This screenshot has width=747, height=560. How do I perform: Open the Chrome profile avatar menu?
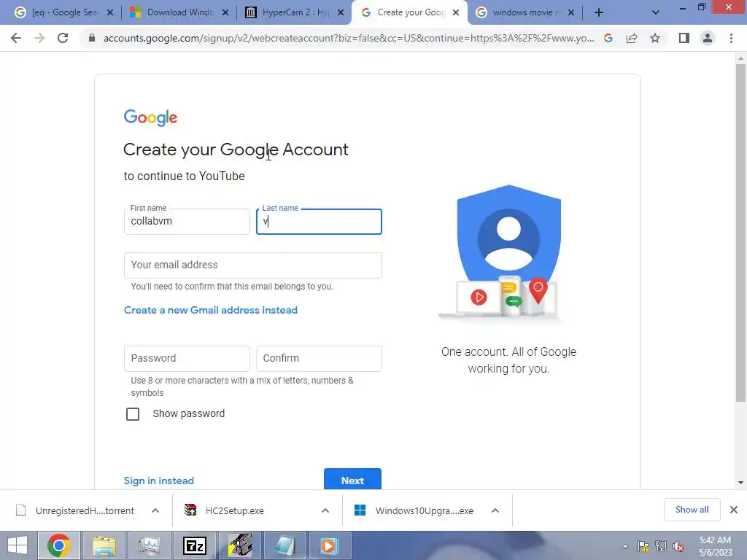[708, 38]
